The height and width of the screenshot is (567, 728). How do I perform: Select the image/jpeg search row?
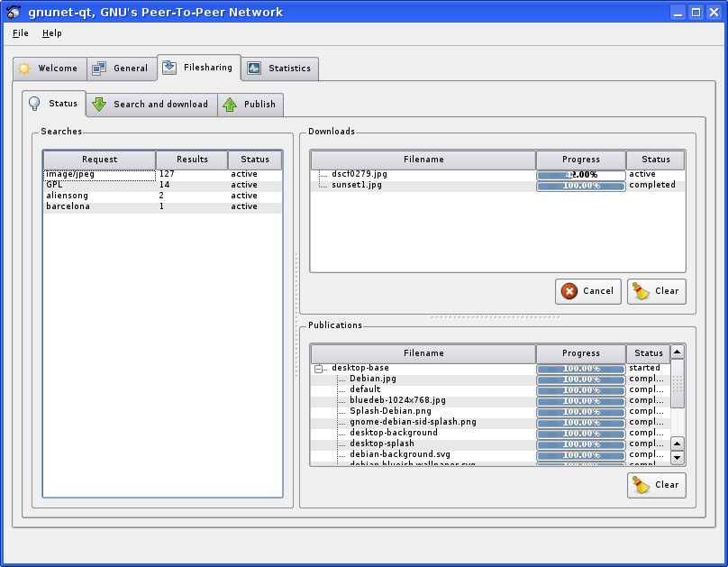pyautogui.click(x=70, y=174)
